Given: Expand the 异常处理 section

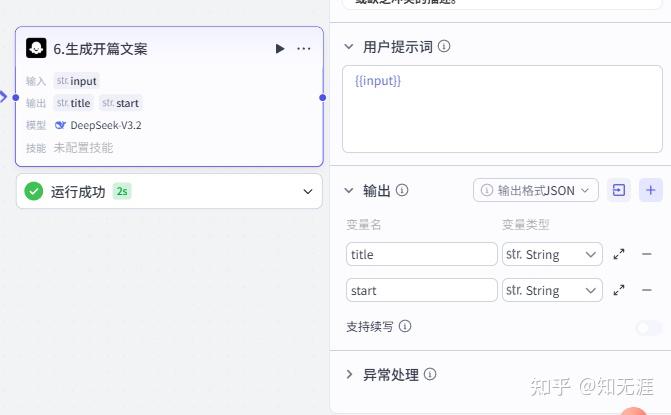Looking at the screenshot, I should coord(349,375).
